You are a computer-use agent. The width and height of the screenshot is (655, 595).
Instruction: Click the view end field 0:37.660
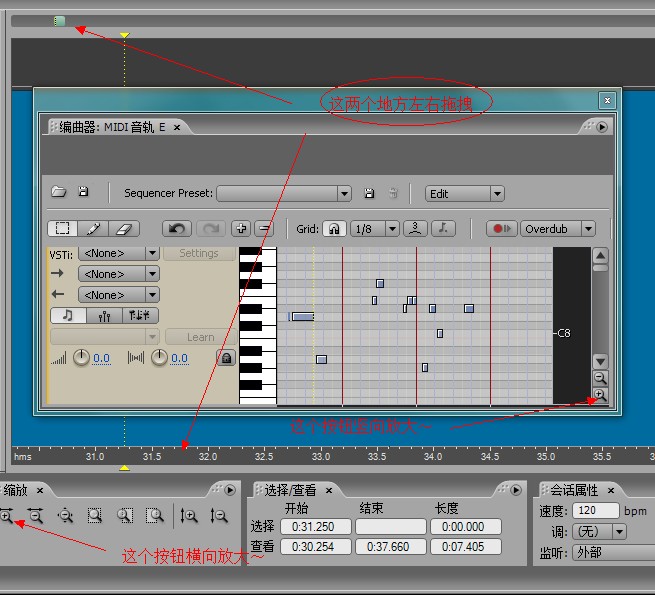(391, 547)
